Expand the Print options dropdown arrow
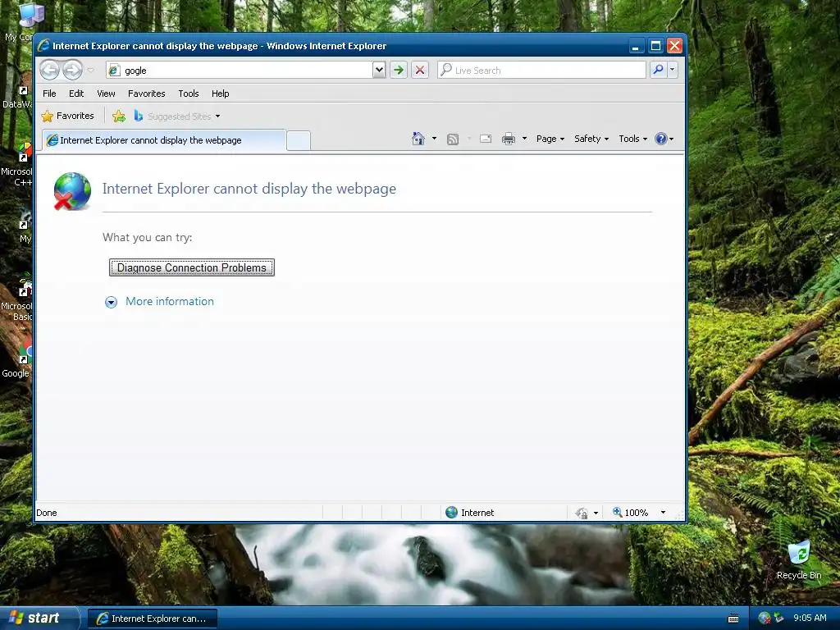 pyautogui.click(x=524, y=139)
